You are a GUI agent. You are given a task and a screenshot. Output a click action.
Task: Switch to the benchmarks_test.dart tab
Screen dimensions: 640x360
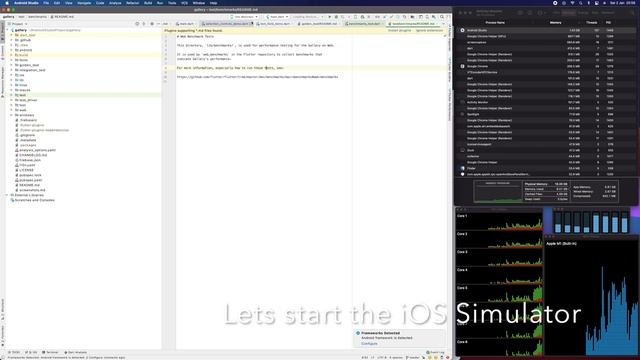pyautogui.click(x=363, y=24)
